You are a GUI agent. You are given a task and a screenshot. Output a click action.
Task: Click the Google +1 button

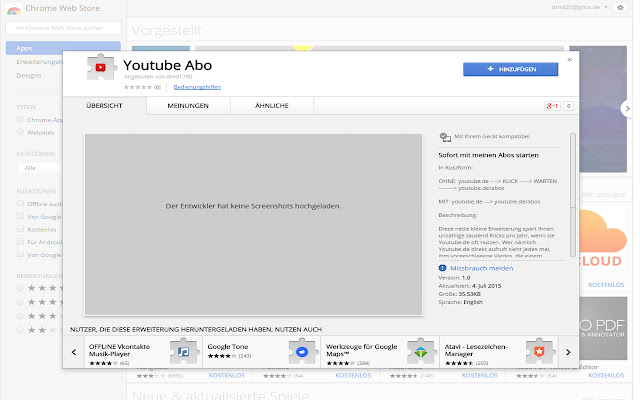552,106
